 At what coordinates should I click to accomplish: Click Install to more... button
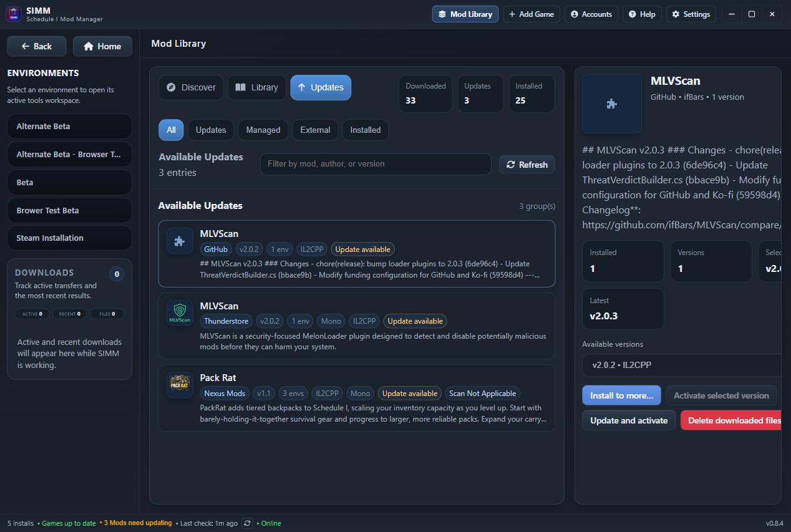point(621,395)
